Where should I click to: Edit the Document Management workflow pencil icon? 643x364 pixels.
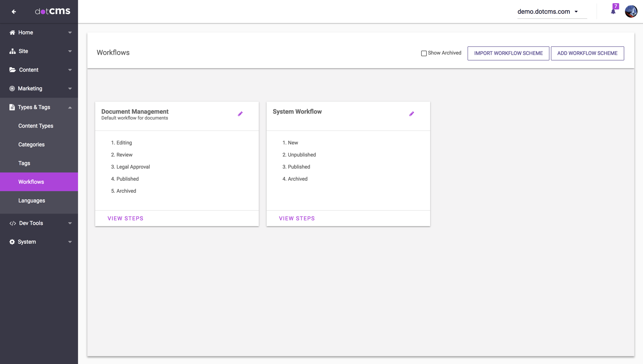[240, 114]
